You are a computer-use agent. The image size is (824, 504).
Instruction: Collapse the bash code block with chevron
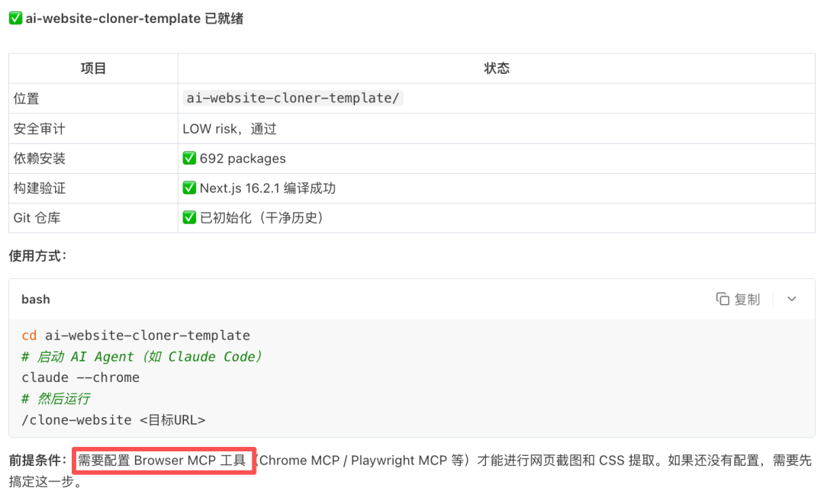pyautogui.click(x=792, y=299)
